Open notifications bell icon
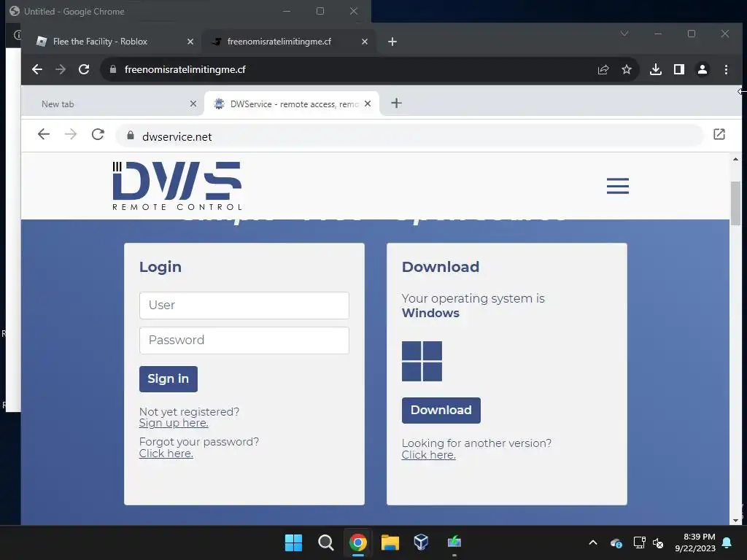 [727, 542]
